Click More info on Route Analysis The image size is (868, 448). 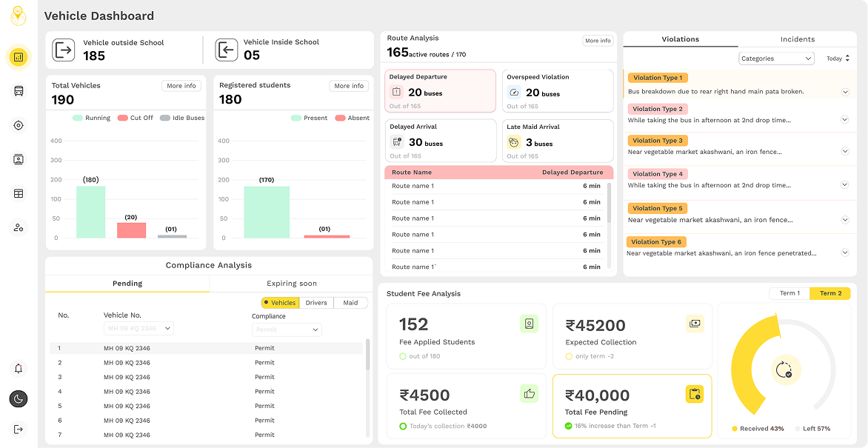(x=597, y=41)
